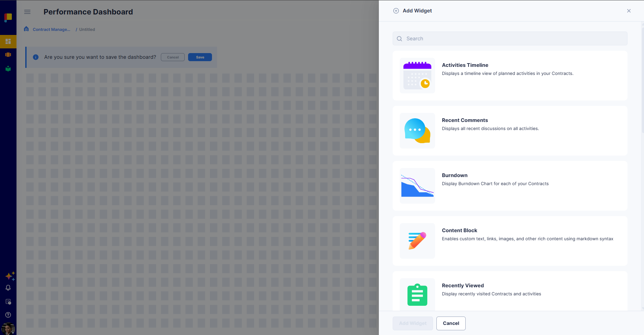Open the calendar schedule icon in the sidebar

pos(8,302)
